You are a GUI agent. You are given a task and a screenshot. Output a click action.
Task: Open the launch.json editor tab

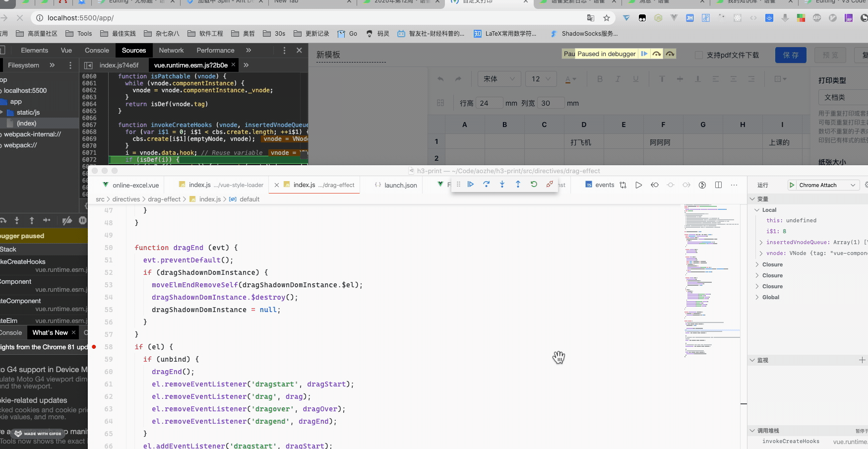pyautogui.click(x=396, y=185)
